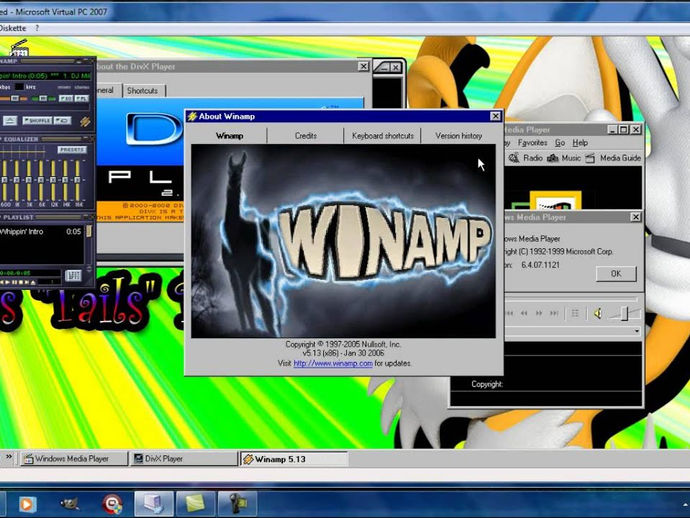
Task: Click the Winamp balance slider
Action: point(44,98)
